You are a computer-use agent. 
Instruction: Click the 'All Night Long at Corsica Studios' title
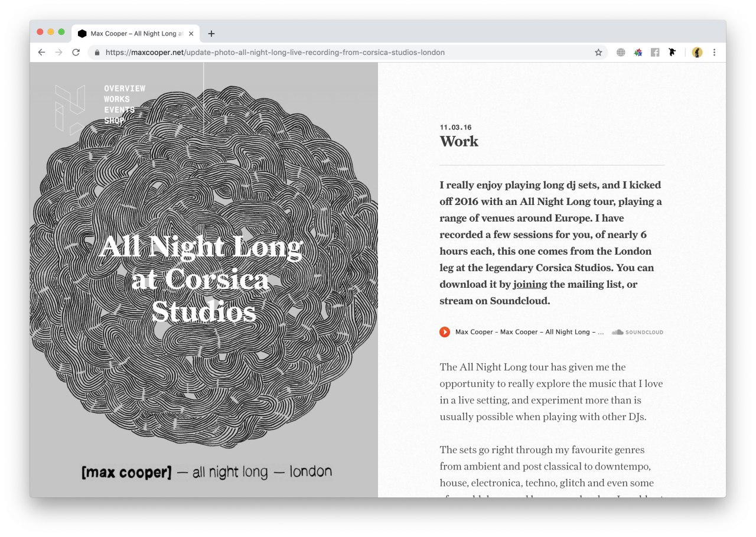(202, 279)
